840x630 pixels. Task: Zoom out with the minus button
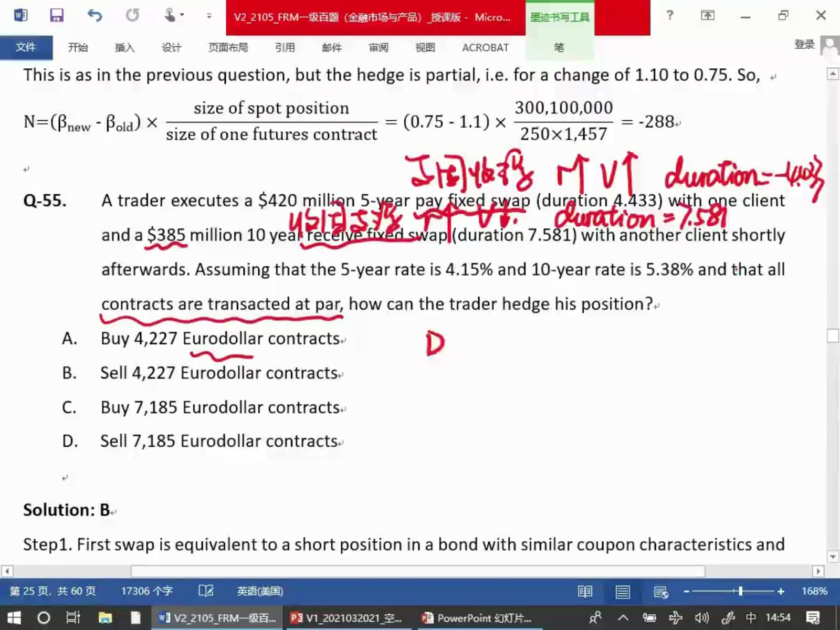click(x=686, y=592)
